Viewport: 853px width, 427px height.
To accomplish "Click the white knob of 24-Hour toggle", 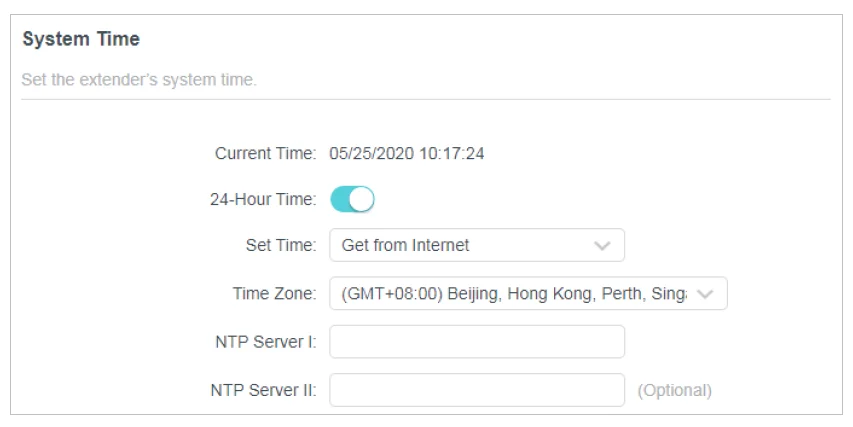I will click(361, 200).
